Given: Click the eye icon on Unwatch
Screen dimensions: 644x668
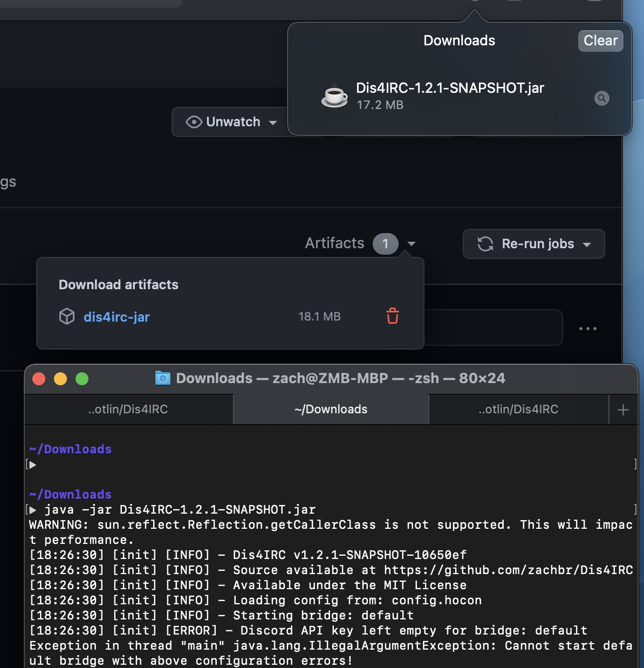Looking at the screenshot, I should pyautogui.click(x=194, y=122).
